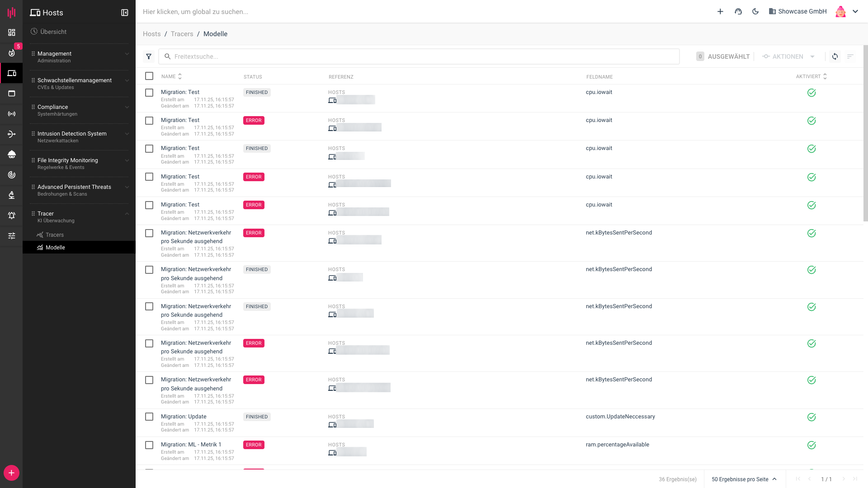Select all rows with header checkbox
Image resolution: width=868 pixels, height=488 pixels.
(x=149, y=76)
